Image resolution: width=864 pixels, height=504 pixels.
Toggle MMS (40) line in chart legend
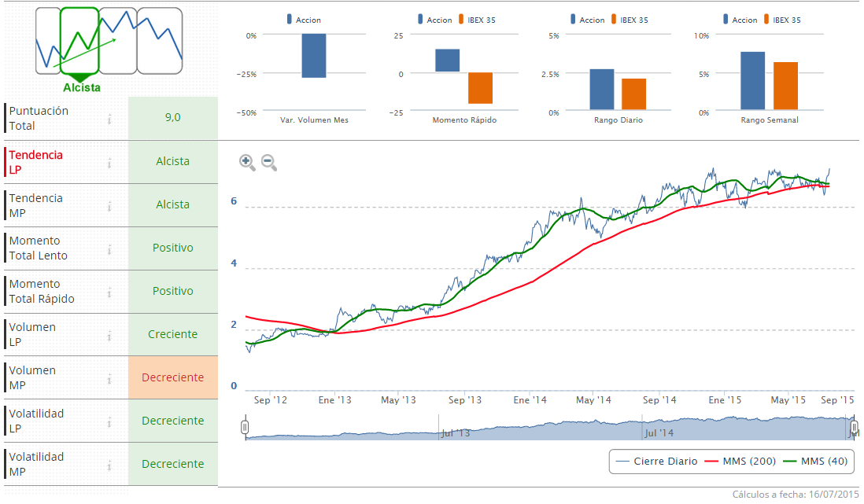pyautogui.click(x=816, y=462)
